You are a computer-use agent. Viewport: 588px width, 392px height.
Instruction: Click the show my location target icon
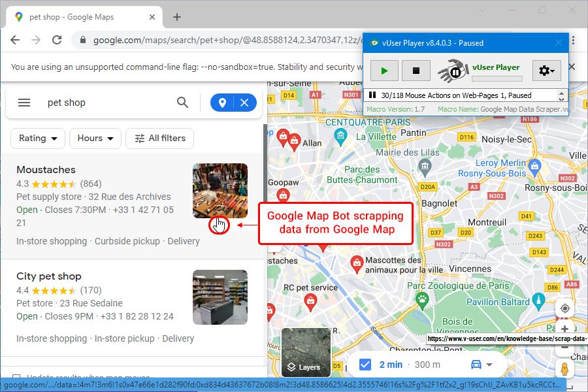tap(564, 308)
